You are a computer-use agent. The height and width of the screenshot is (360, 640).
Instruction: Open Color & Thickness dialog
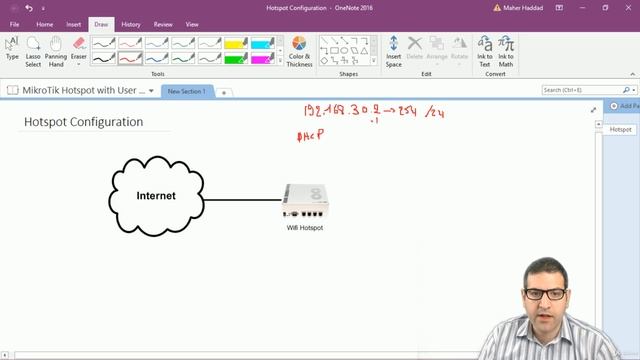(299, 51)
